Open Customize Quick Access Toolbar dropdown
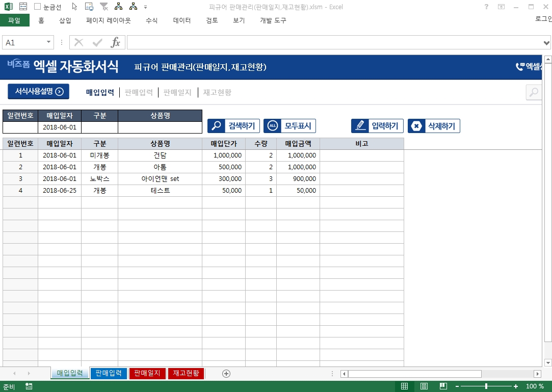 click(146, 8)
